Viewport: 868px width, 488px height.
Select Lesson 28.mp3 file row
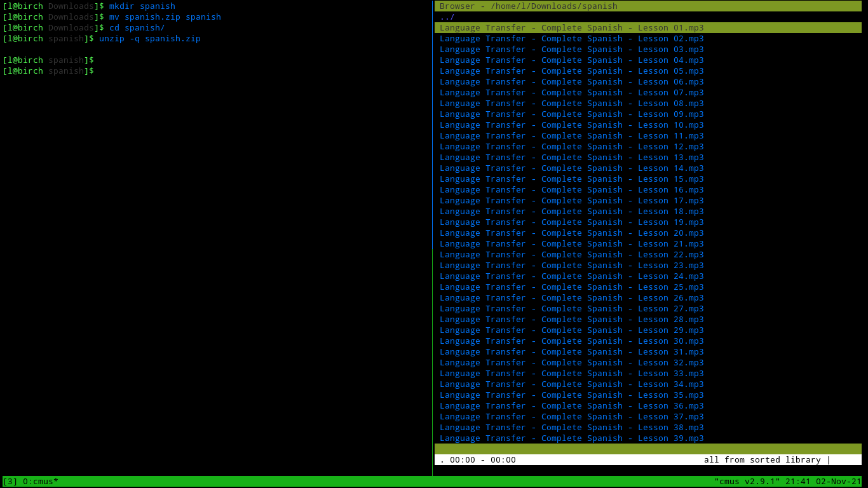tap(648, 319)
